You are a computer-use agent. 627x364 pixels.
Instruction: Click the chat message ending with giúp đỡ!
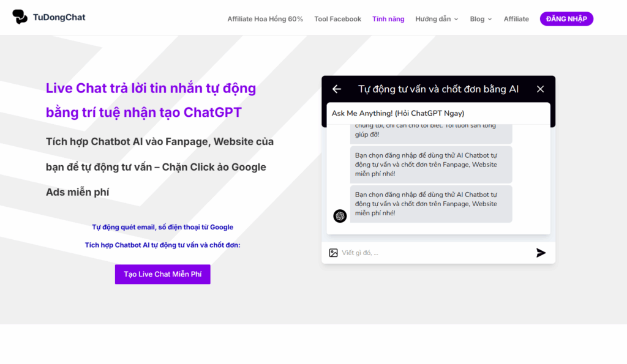click(x=431, y=134)
